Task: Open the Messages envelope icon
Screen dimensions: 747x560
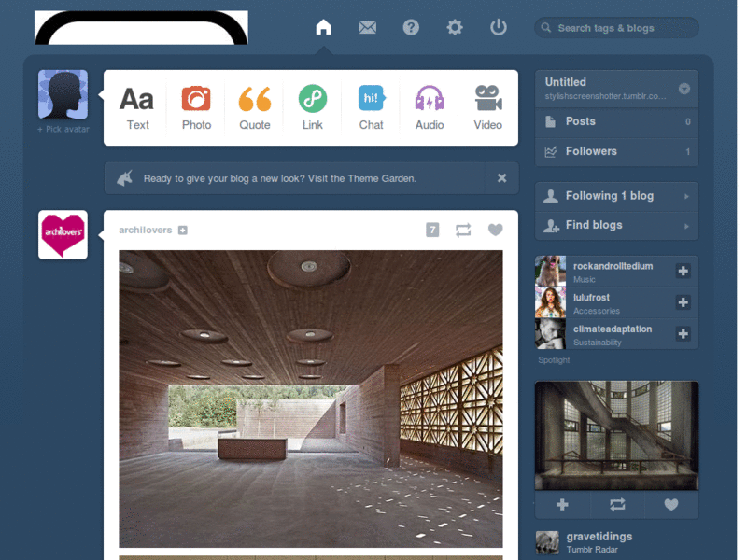Action: [367, 28]
